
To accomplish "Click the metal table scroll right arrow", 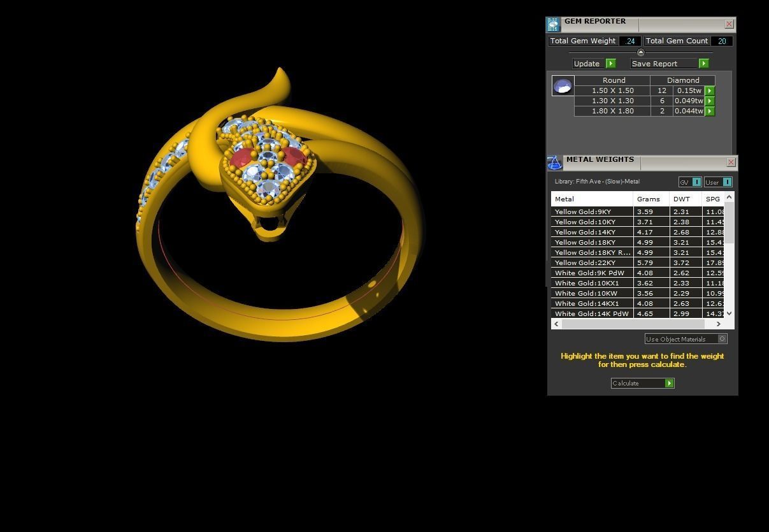I will pos(719,324).
